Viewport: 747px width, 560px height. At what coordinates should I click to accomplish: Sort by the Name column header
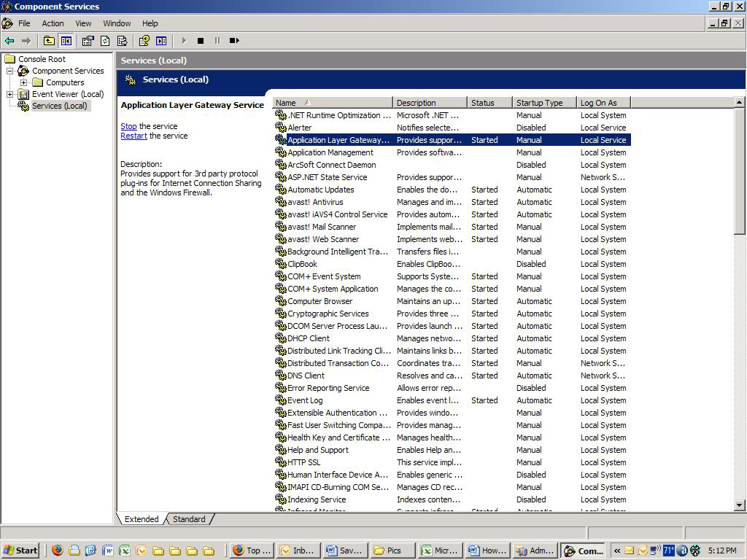pyautogui.click(x=332, y=103)
